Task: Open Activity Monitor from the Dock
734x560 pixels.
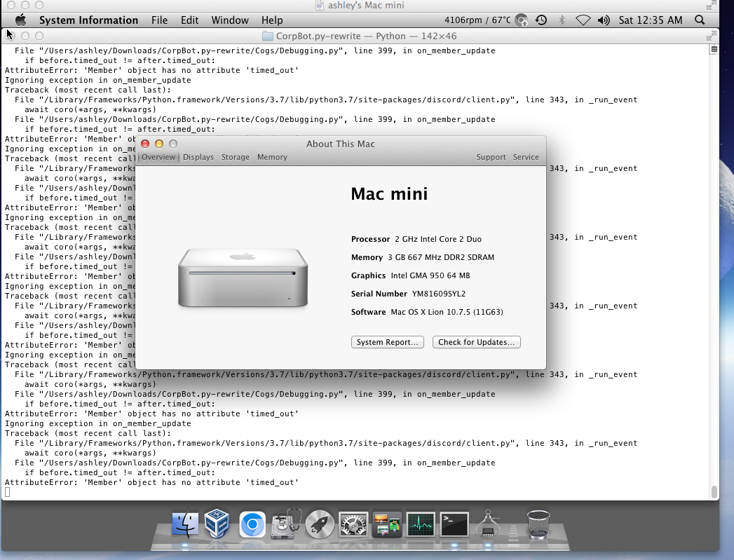Action: pyautogui.click(x=421, y=524)
